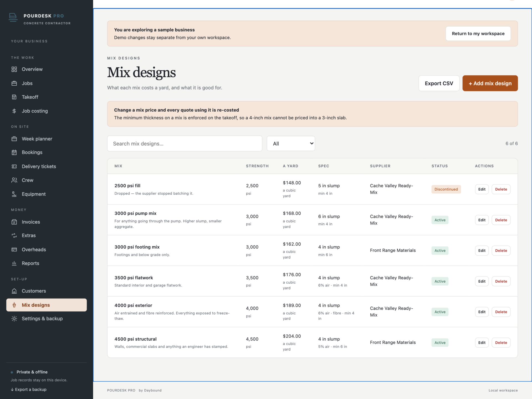This screenshot has height=399, width=532.
Task: Click Return to my workspace button
Action: coord(478,34)
